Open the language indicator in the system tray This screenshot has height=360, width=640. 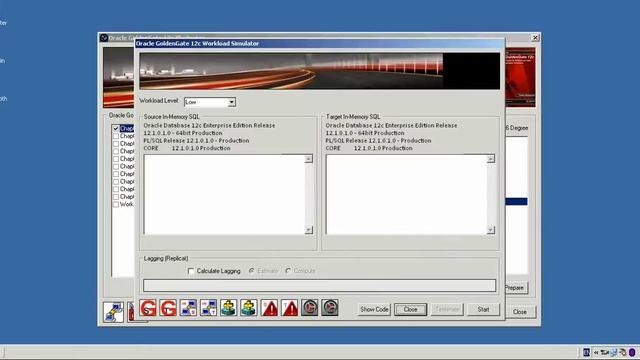(587, 352)
